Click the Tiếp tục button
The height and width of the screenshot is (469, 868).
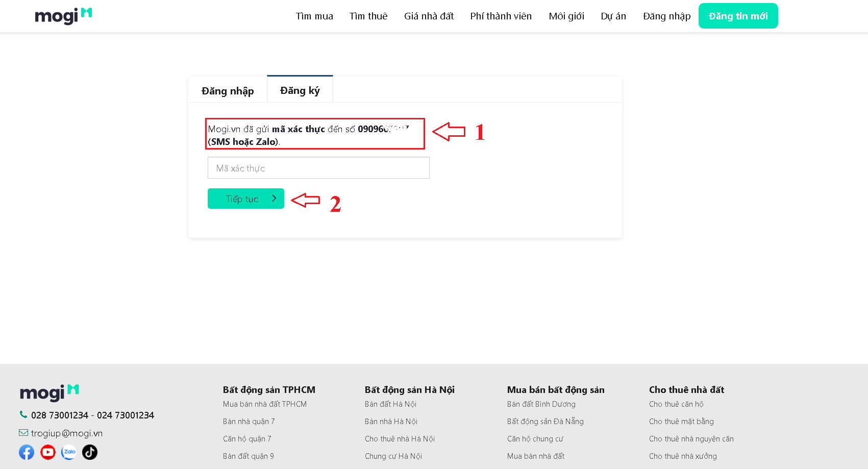coord(245,199)
